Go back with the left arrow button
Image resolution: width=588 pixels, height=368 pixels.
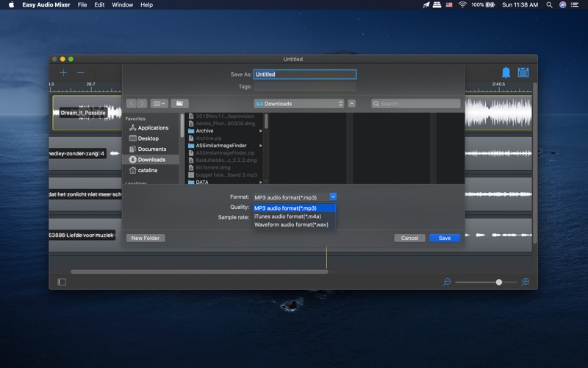131,104
